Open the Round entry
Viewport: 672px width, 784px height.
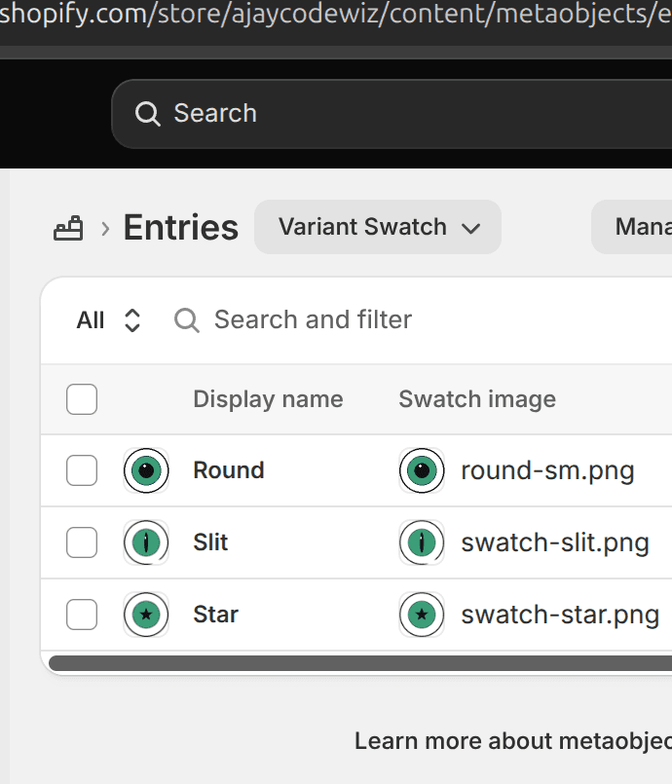coord(229,470)
